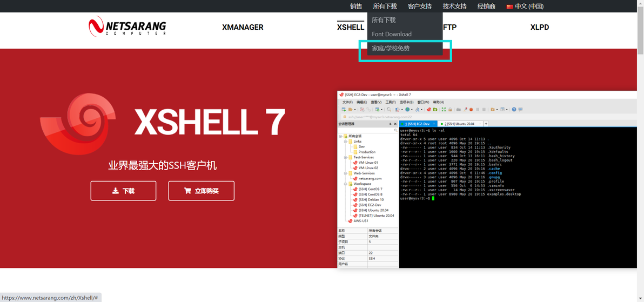Select 家庭/学校免费 from the dropdown menu
644x302 pixels.
[x=391, y=49]
